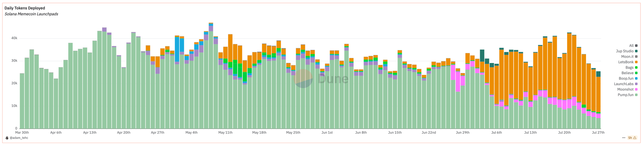Toggle the Jup Studio series in legend
Viewport: 644px width, 145px height.
coord(626,51)
